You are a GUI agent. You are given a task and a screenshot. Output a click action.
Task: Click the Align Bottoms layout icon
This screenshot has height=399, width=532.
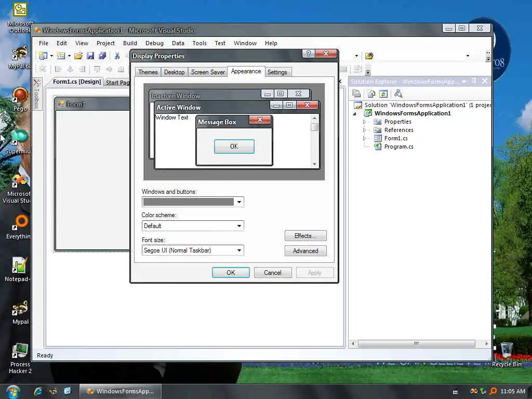(121, 69)
